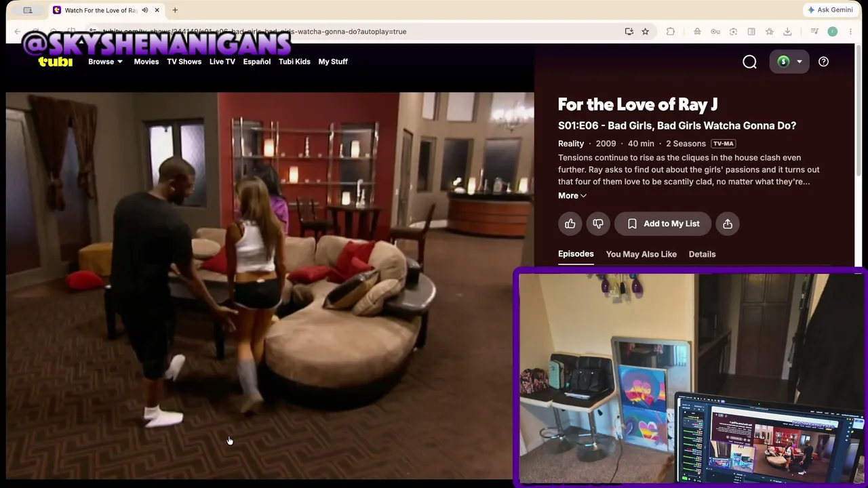This screenshot has width=868, height=488.
Task: Click the screenshot capture extension icon
Action: (x=733, y=31)
